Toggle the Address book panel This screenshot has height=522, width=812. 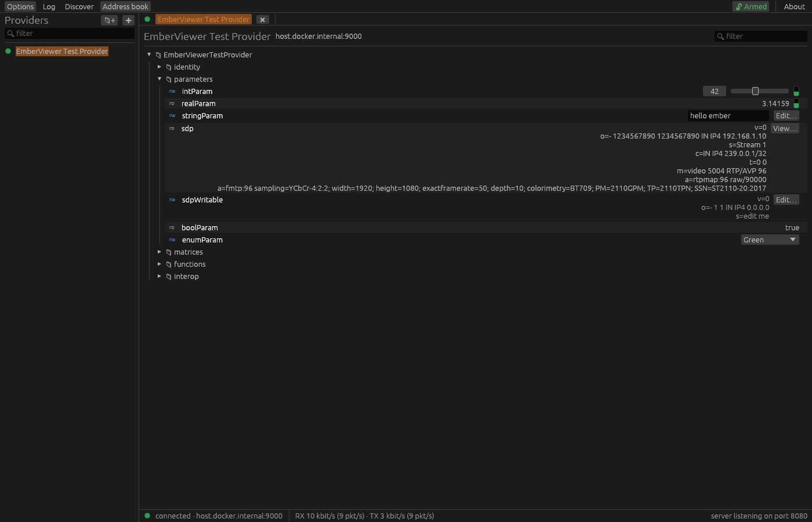(x=125, y=6)
